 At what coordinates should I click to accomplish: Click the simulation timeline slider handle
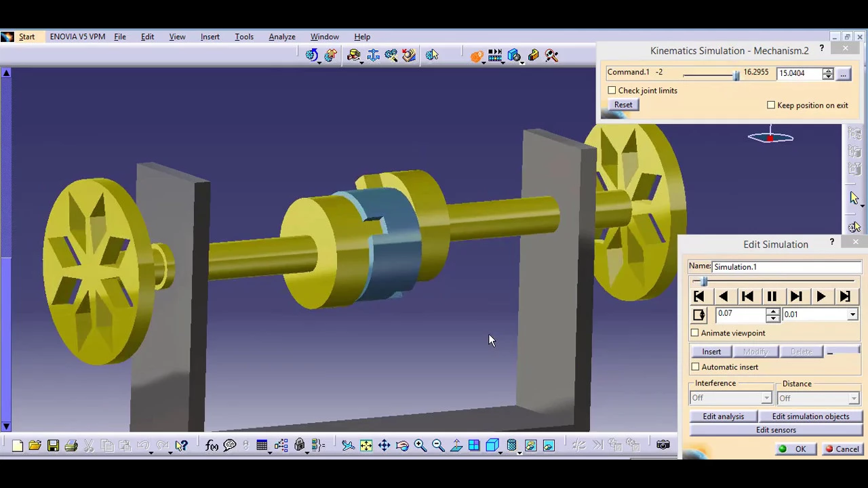(704, 281)
